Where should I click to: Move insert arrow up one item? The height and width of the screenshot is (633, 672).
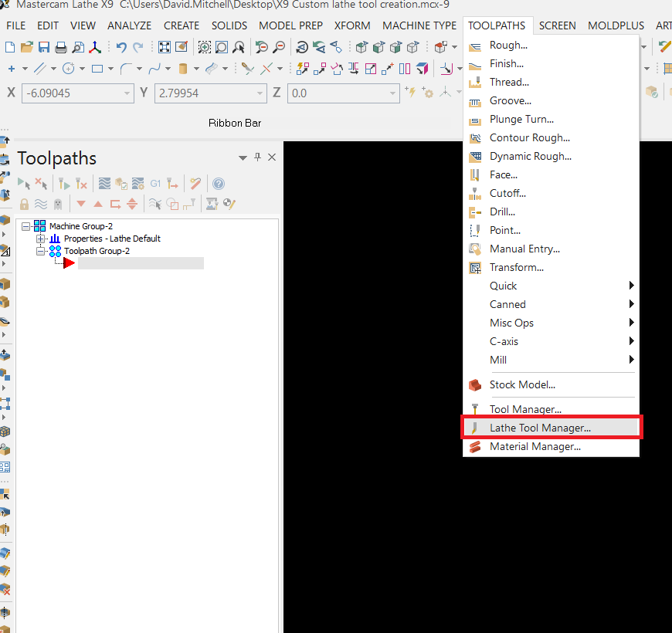coord(98,204)
